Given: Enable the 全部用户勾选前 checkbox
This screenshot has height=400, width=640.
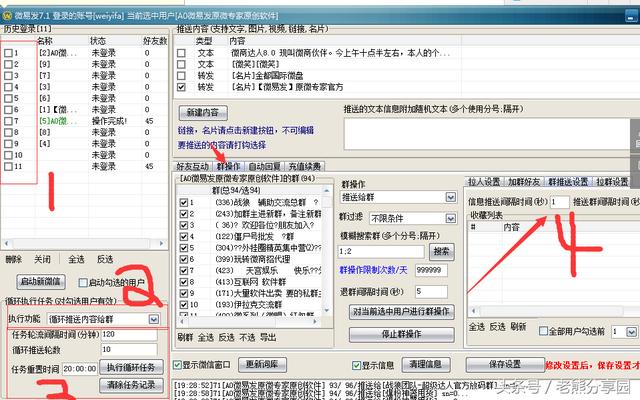Looking at the screenshot, I should pos(543,331).
